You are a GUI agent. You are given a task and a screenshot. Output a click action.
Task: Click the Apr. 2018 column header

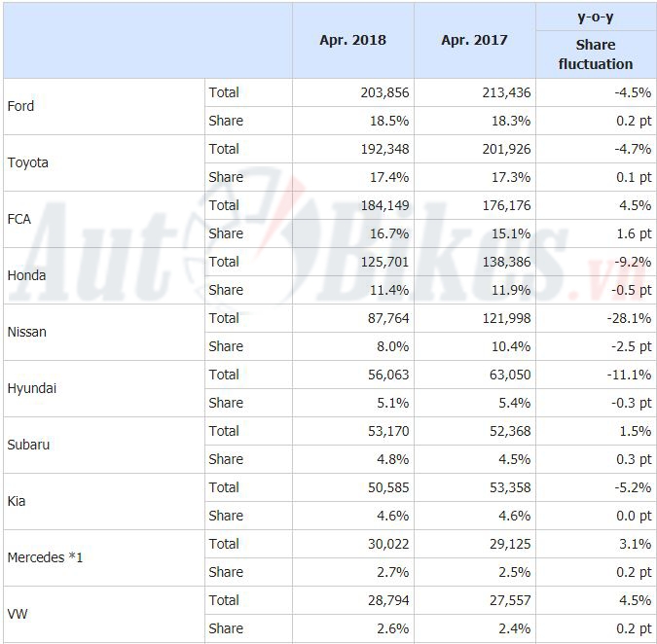coord(352,41)
